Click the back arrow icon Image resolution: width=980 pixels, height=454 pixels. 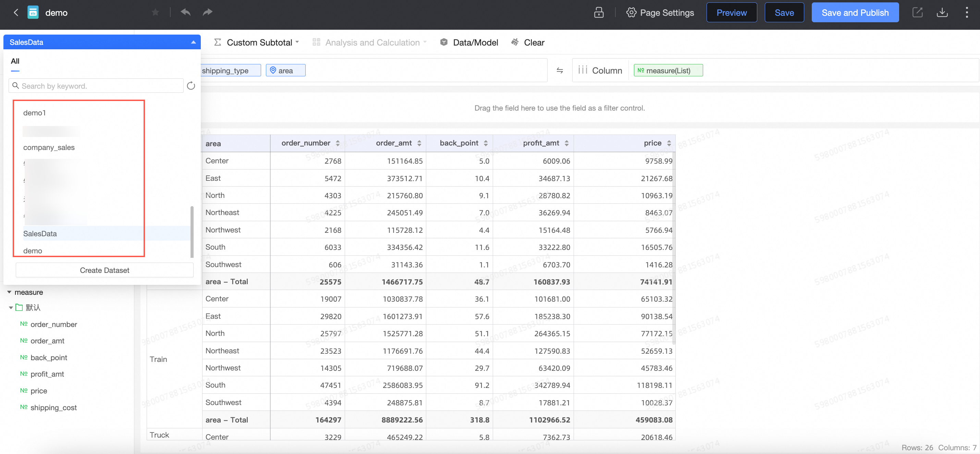point(16,13)
